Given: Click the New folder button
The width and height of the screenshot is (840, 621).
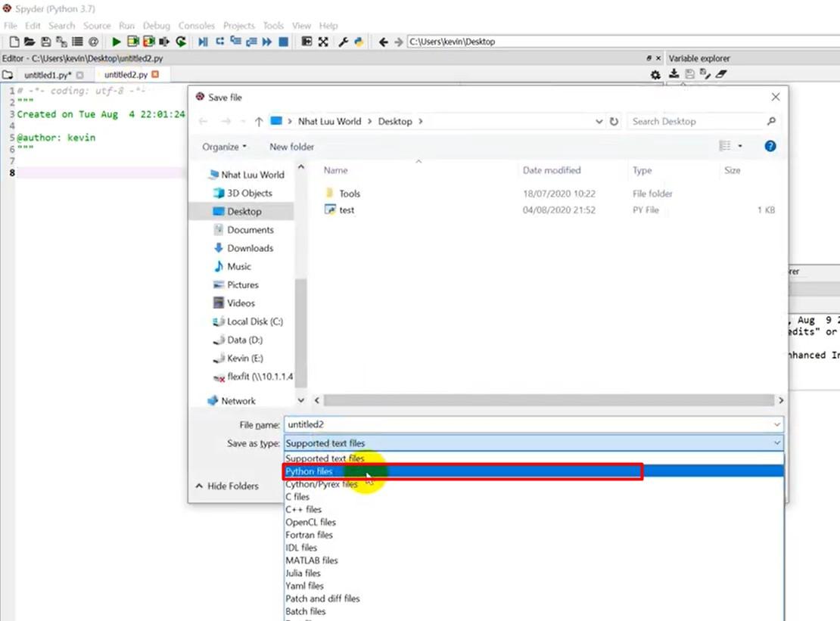Looking at the screenshot, I should pos(291,147).
